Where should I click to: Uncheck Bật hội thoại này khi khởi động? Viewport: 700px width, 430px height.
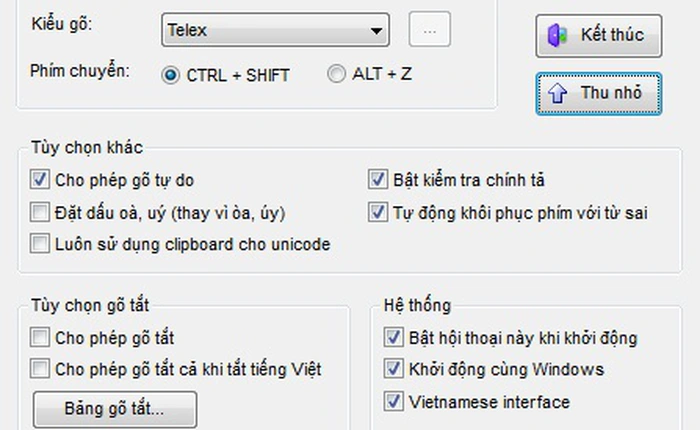click(393, 338)
